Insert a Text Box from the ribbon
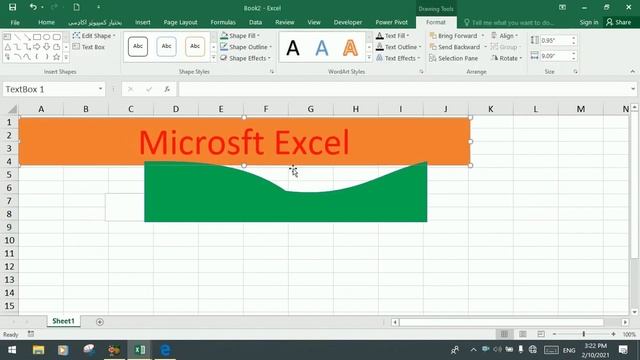The height and width of the screenshot is (360, 640). coord(89,47)
